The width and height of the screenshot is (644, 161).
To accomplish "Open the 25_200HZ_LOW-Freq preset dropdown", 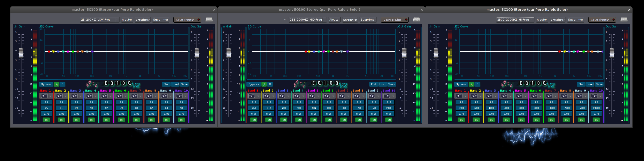I will point(99,20).
